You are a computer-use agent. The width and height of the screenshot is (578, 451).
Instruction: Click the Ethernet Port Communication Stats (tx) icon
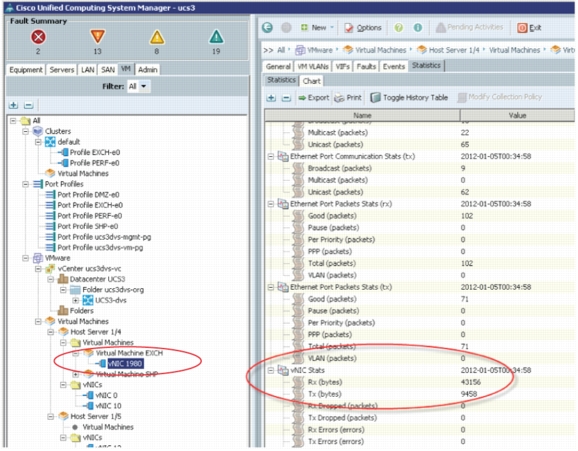coord(283,156)
